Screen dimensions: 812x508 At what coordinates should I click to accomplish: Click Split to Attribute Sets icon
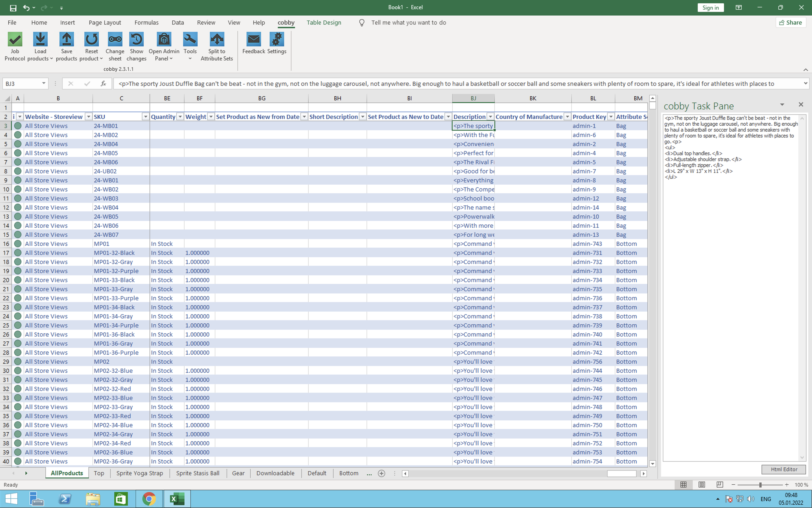[217, 40]
